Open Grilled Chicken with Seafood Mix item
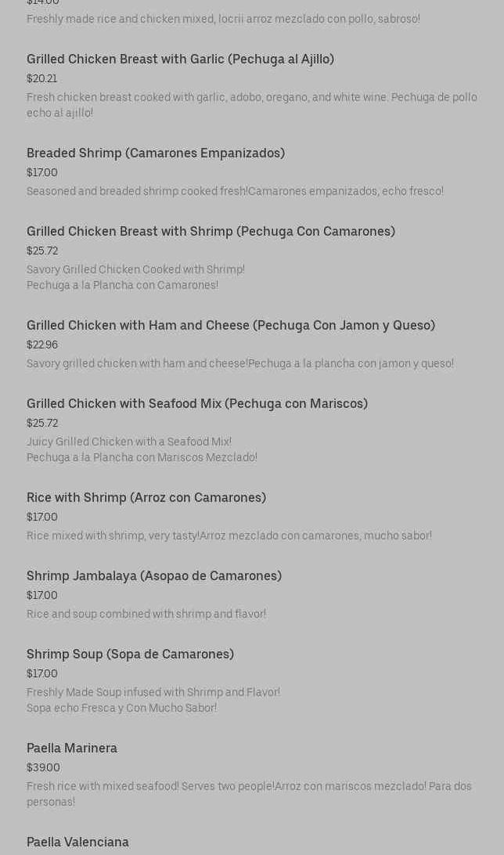Screen dimensions: 504x855 click(197, 404)
